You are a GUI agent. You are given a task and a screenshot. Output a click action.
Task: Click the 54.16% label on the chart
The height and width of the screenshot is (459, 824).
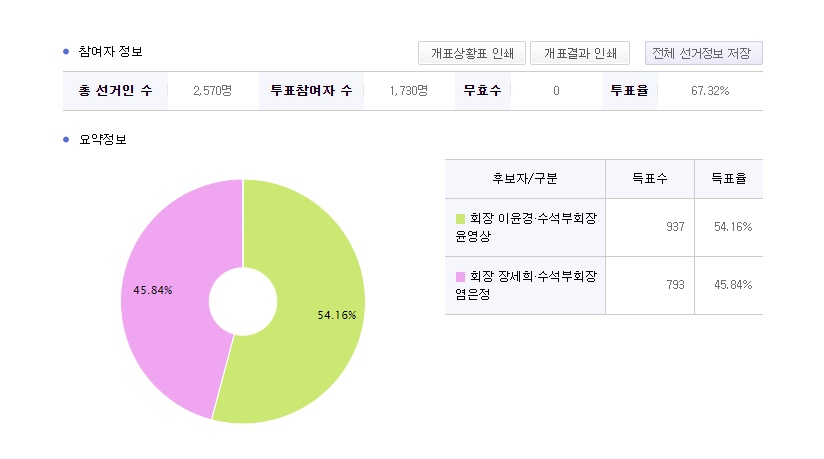pos(336,315)
